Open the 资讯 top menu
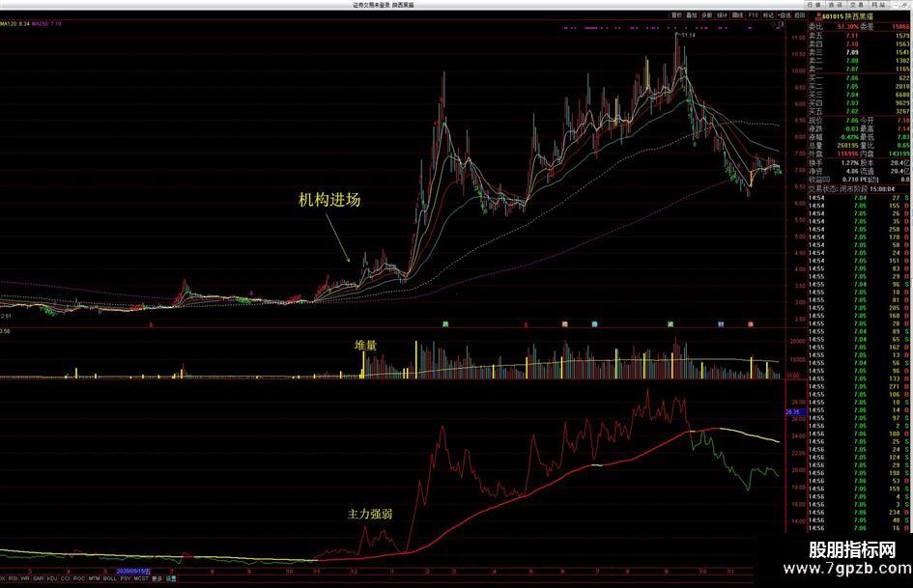Image resolution: width=913 pixels, height=588 pixels. [838, 5]
